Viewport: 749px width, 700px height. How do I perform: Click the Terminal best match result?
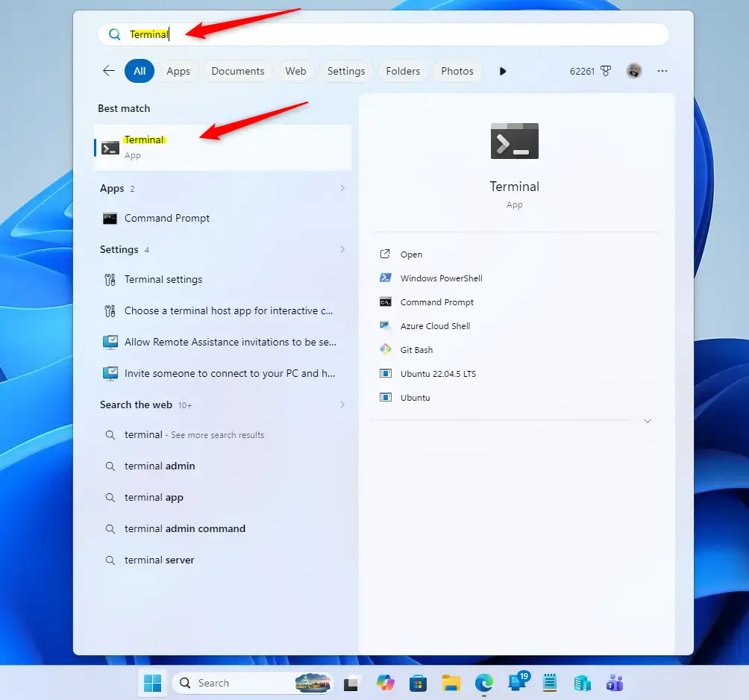click(x=222, y=147)
